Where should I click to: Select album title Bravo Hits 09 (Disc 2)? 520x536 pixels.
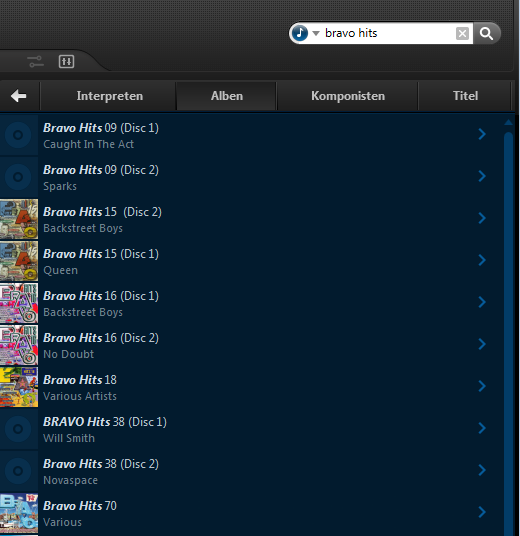coord(101,170)
